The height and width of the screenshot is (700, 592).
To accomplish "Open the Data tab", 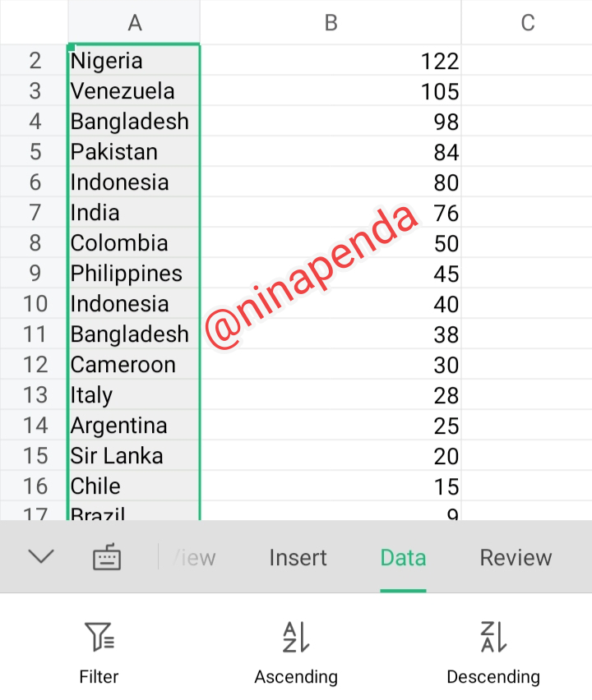I will click(403, 558).
